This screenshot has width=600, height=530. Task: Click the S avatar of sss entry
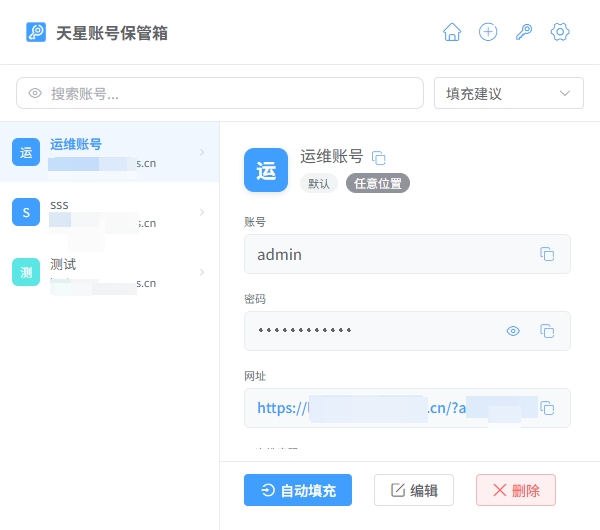coord(26,212)
